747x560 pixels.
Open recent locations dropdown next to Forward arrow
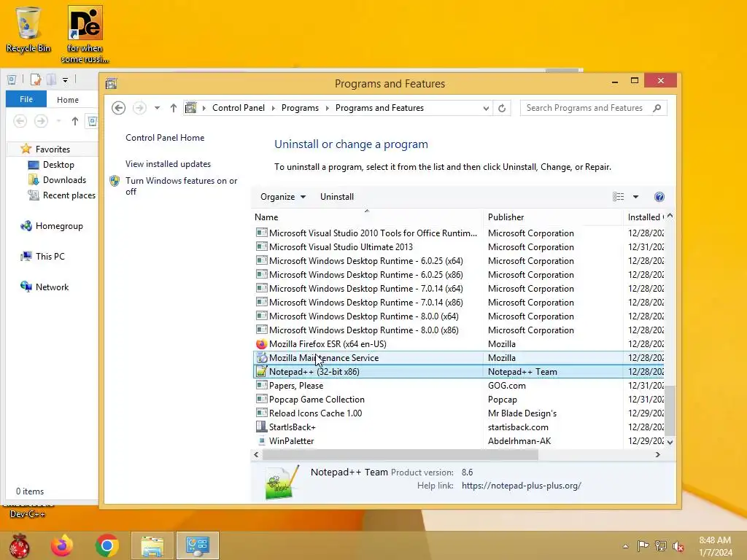coord(157,108)
